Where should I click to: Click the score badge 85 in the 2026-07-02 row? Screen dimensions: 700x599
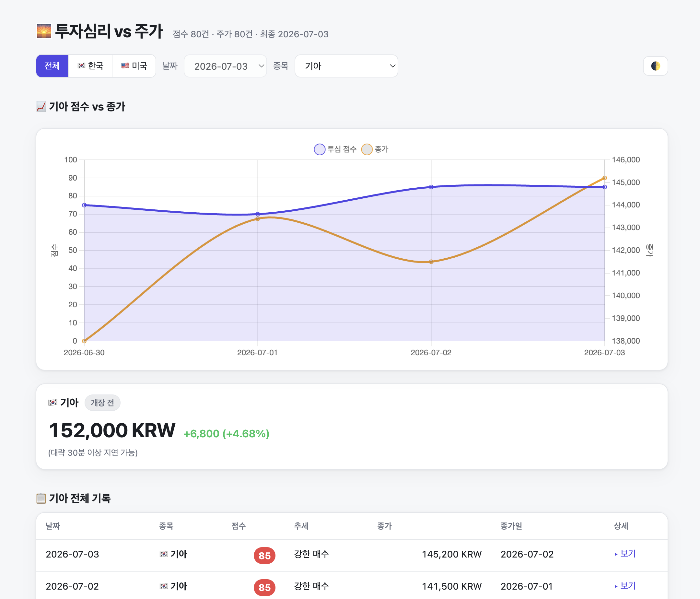[264, 588]
